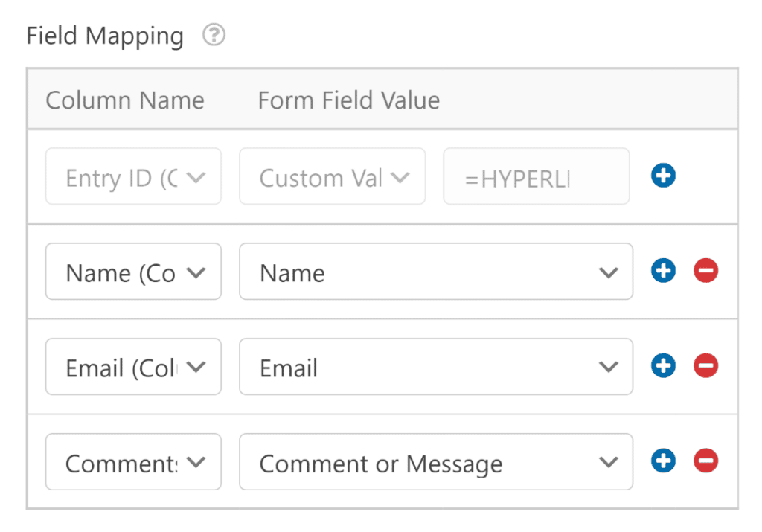Open the Field Mapping help tooltip
This screenshot has width=762, height=532.
pyautogui.click(x=214, y=35)
